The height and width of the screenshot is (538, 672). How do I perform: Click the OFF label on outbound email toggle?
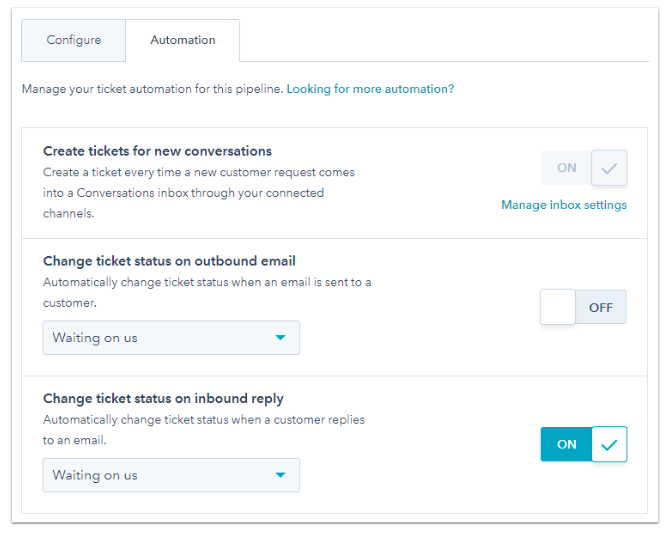(x=601, y=307)
